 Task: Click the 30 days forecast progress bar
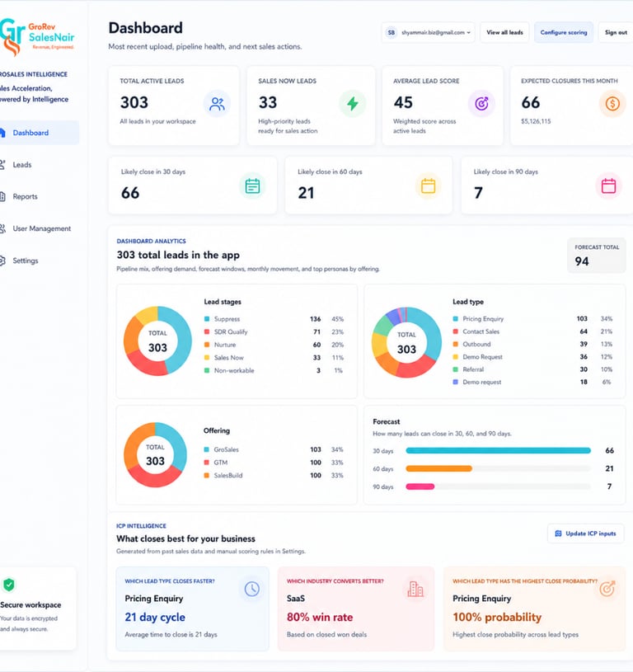498,450
